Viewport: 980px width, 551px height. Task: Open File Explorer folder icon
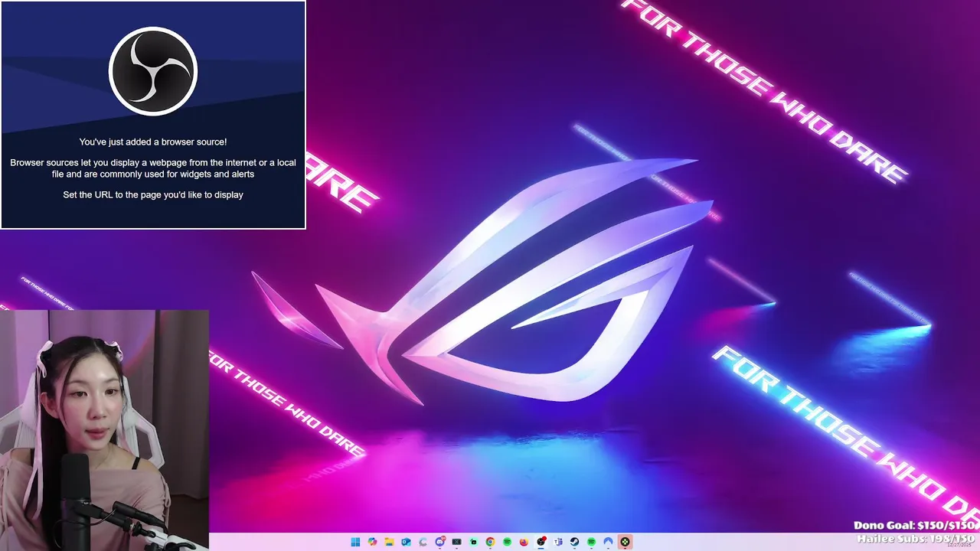(x=389, y=542)
